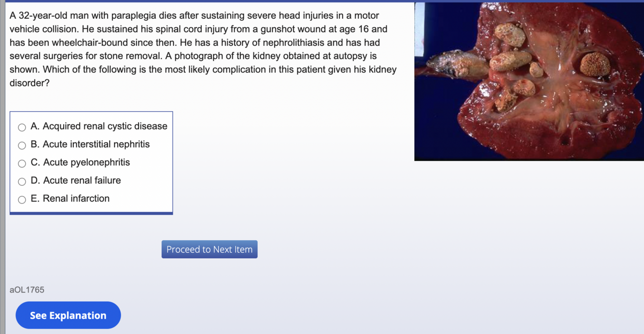Click the answer label 'E. Renal infarction'
Image resolution: width=644 pixels, height=334 pixels.
pyautogui.click(x=70, y=198)
